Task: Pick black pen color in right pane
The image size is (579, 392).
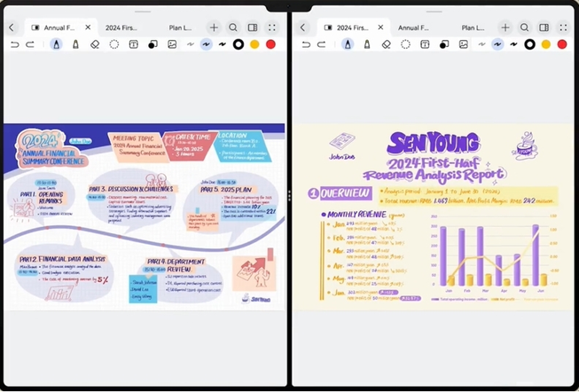Action: click(529, 44)
